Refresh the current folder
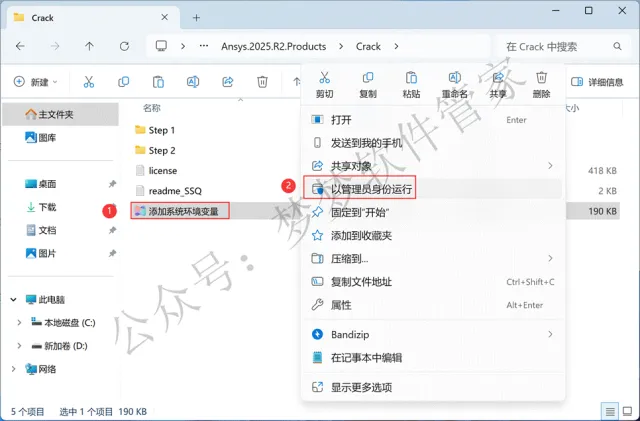Image resolution: width=640 pixels, height=421 pixels. coord(124,46)
